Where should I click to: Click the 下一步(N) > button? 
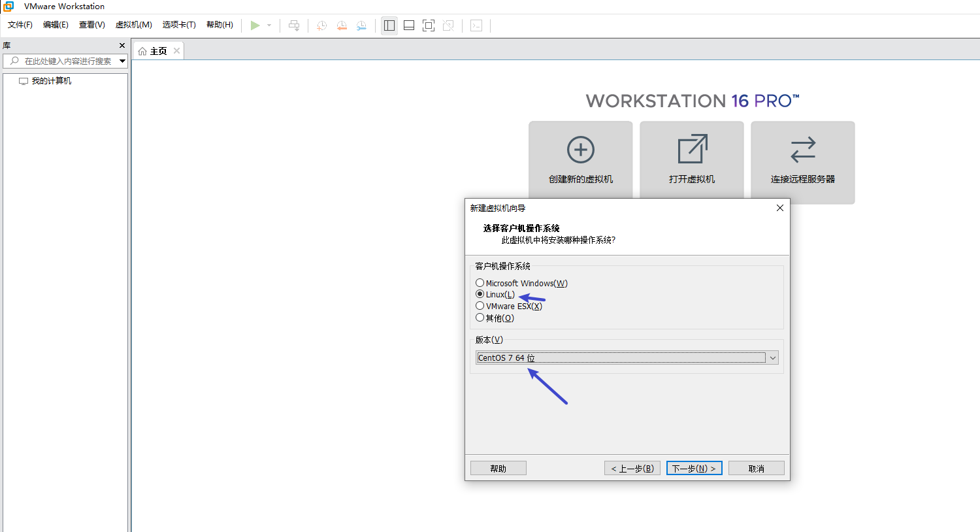point(694,469)
